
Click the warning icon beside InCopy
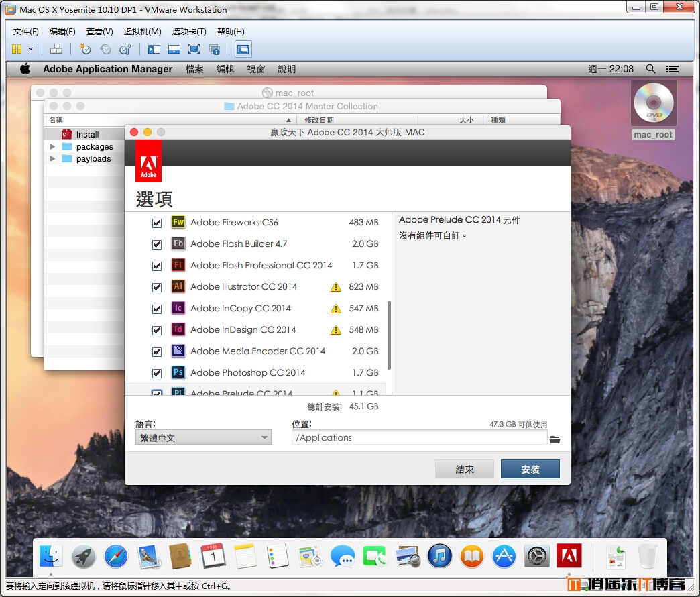pyautogui.click(x=336, y=309)
